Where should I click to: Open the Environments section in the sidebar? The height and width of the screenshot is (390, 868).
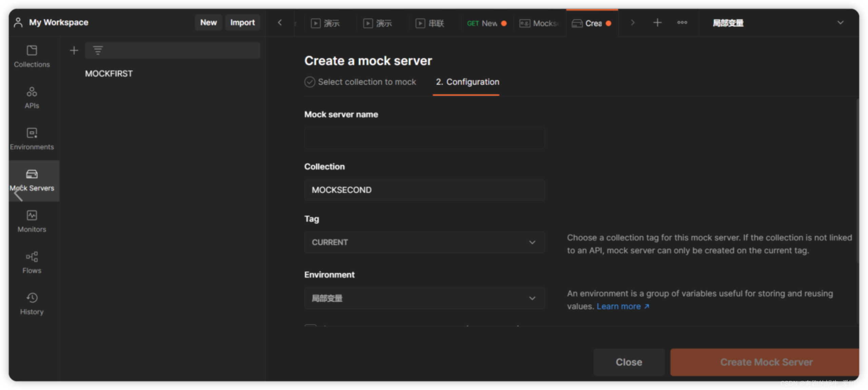tap(32, 139)
